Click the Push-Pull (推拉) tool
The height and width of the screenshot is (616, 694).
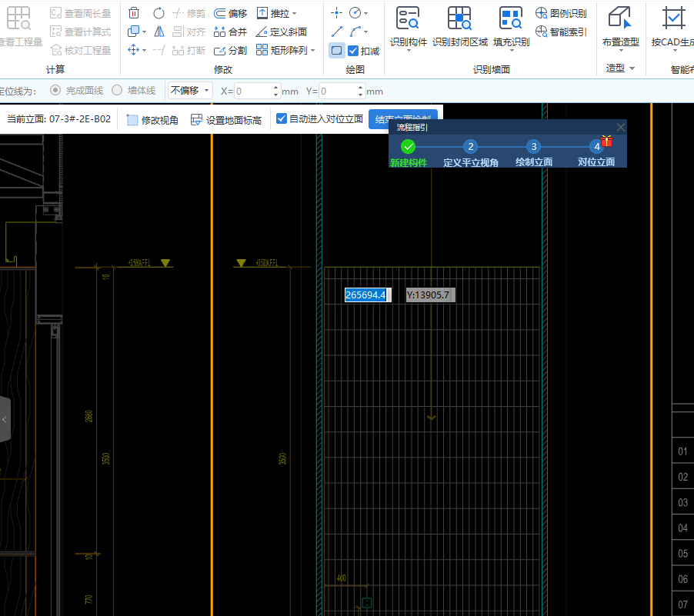point(273,14)
